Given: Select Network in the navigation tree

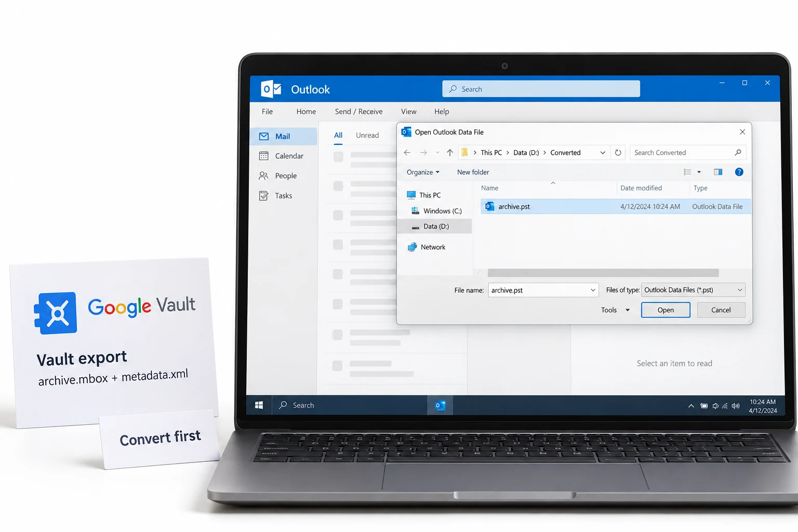Looking at the screenshot, I should [427, 247].
